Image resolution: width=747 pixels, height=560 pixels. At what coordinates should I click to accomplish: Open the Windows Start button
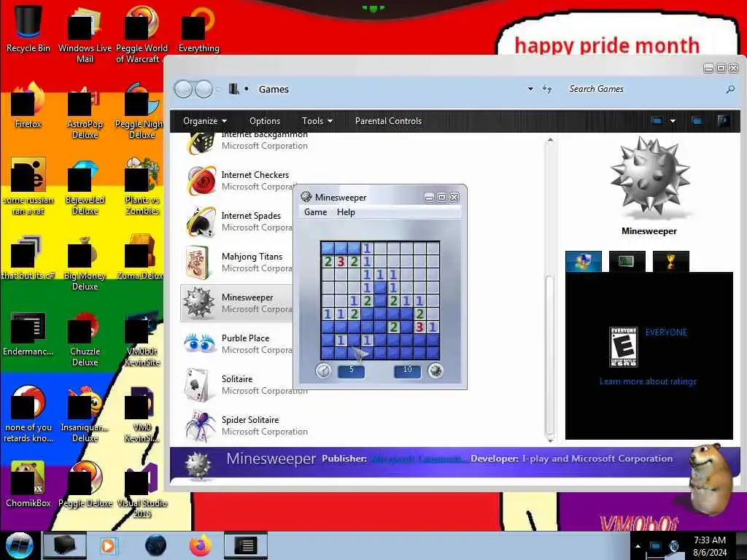click(x=20, y=545)
